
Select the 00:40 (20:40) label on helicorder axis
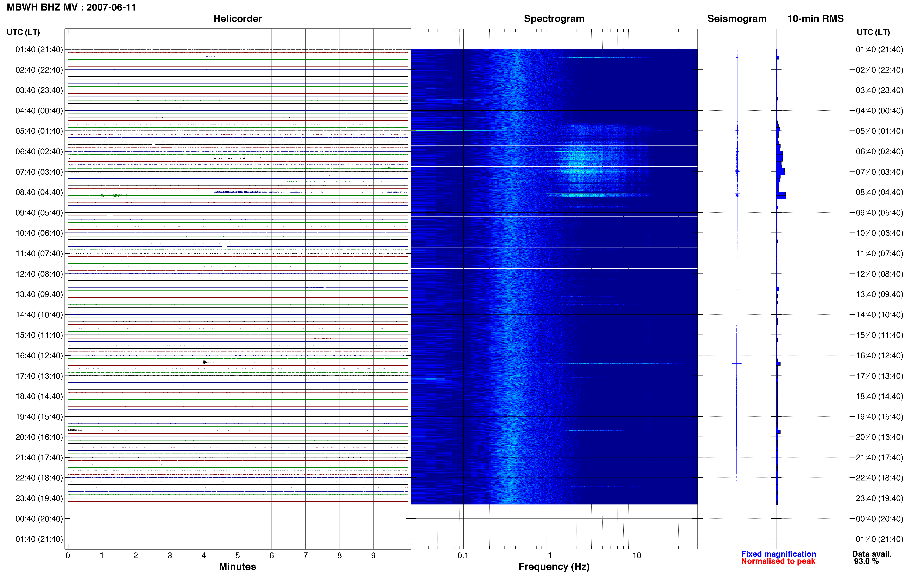pyautogui.click(x=39, y=518)
